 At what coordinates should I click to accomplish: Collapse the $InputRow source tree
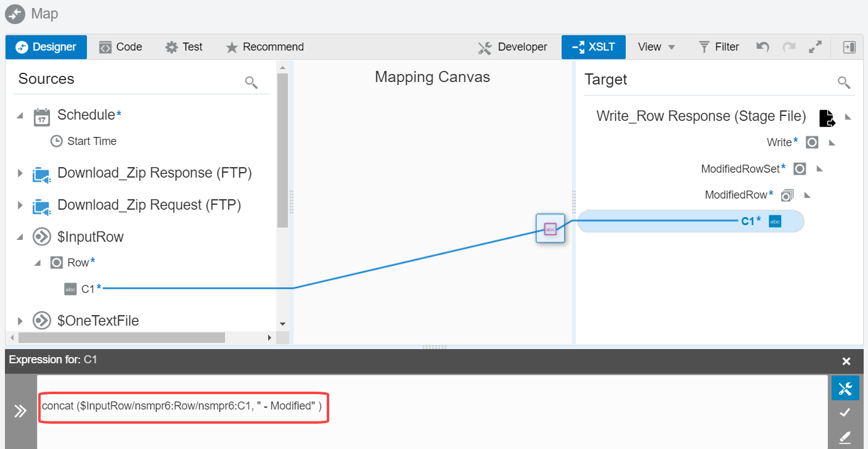pos(19,236)
